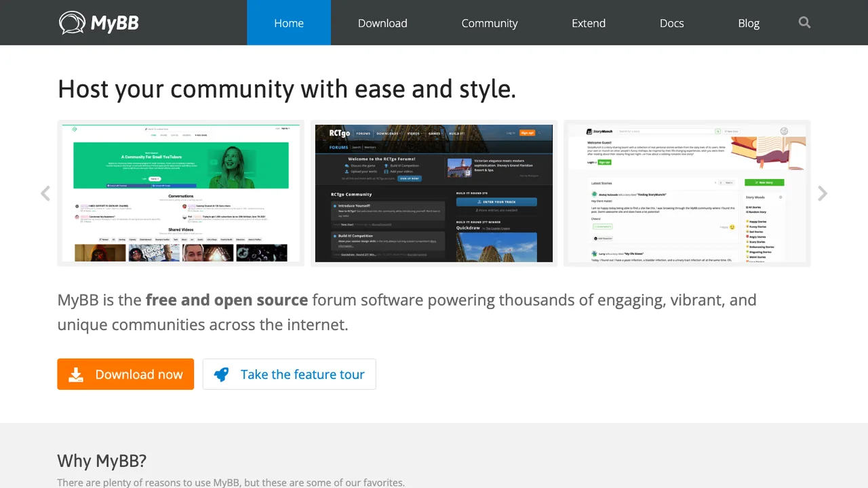Click the orange Download now button
868x488 pixels.
point(125,374)
